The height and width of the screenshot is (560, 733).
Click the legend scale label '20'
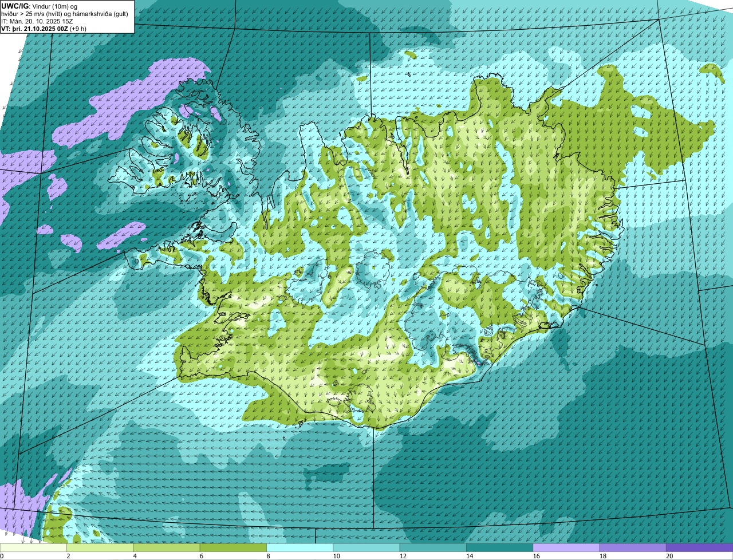click(x=669, y=556)
